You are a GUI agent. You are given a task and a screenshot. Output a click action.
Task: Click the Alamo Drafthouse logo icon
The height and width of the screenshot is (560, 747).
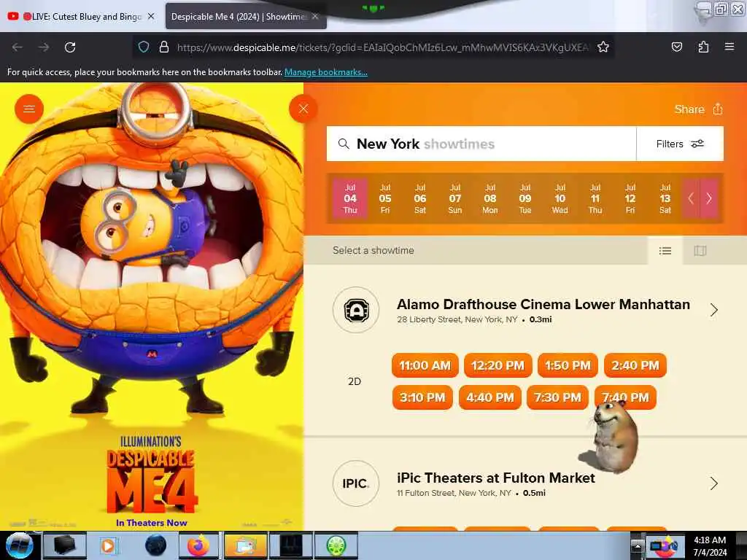(356, 310)
